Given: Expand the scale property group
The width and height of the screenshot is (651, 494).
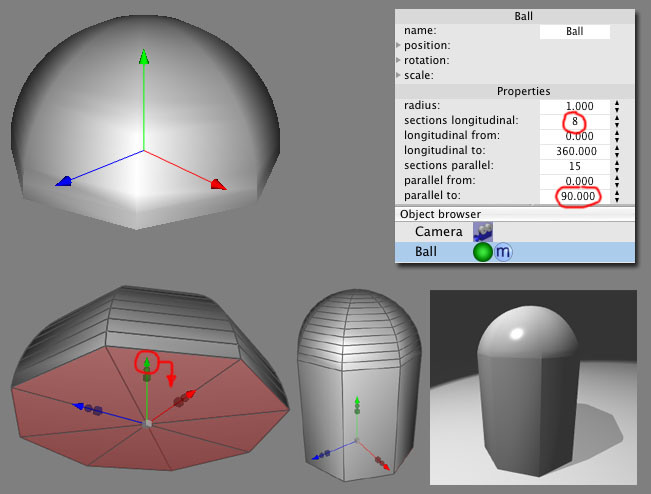Looking at the screenshot, I should click(x=399, y=75).
